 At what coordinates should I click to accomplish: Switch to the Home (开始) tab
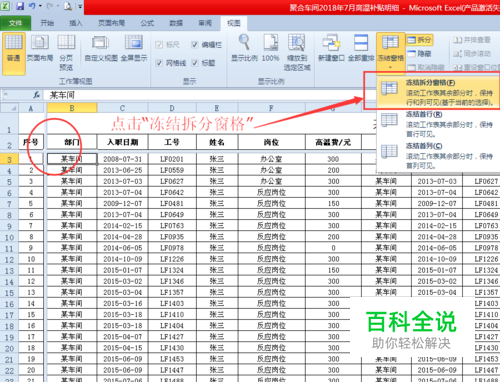pyautogui.click(x=47, y=23)
